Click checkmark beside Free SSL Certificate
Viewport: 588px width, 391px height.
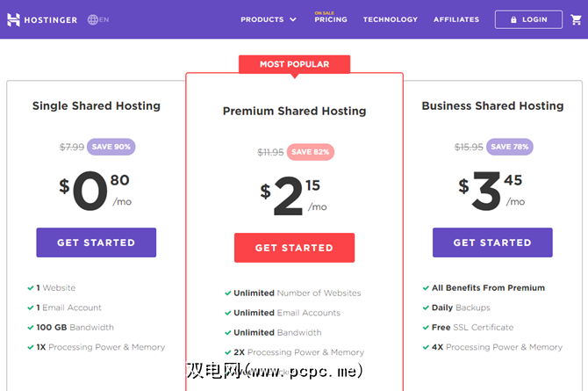[x=427, y=328]
